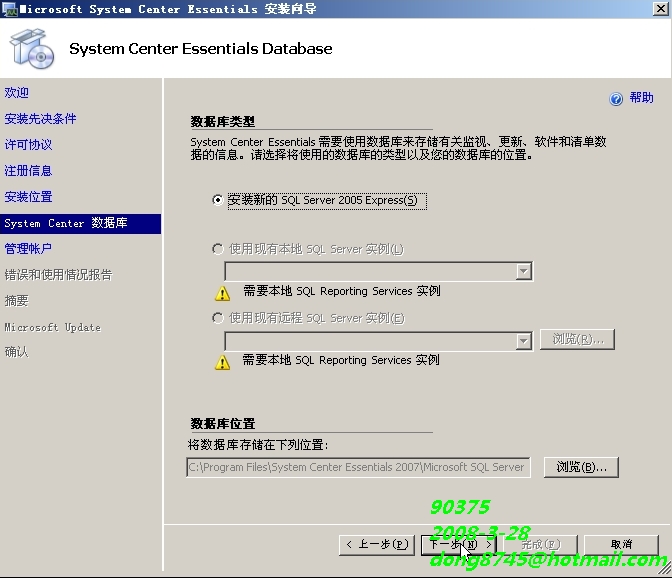Click the 上一步(P) back button
This screenshot has height=578, width=672.
coord(377,545)
